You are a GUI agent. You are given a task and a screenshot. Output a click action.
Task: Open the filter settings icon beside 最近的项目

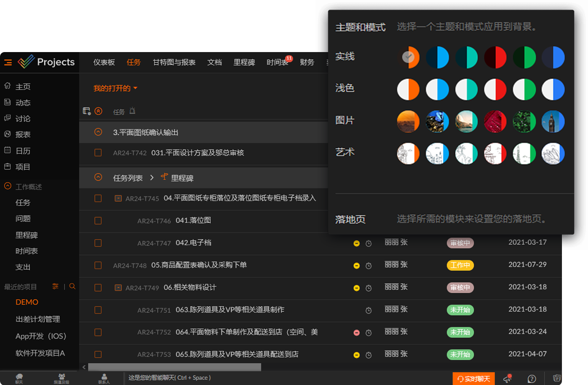tap(55, 286)
